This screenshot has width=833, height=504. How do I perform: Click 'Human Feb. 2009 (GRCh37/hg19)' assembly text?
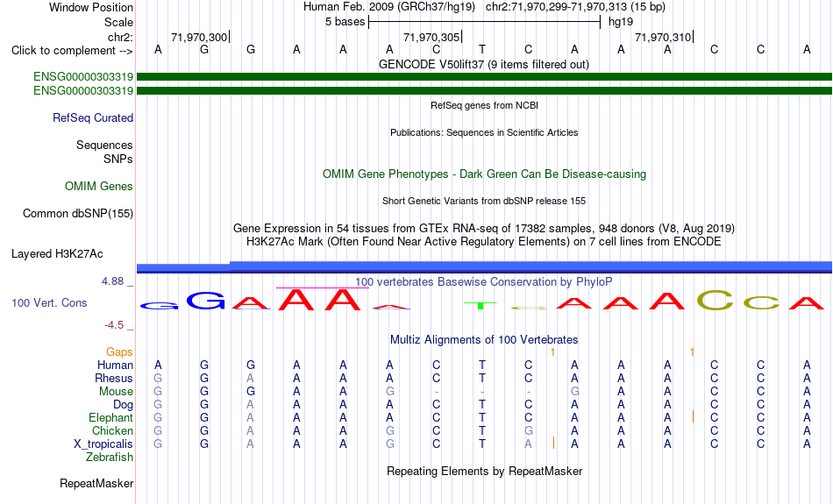[x=388, y=7]
